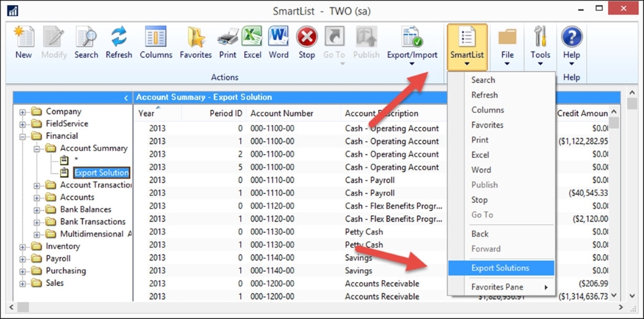Sort by the Account Number column header
644x319 pixels.
294,113
